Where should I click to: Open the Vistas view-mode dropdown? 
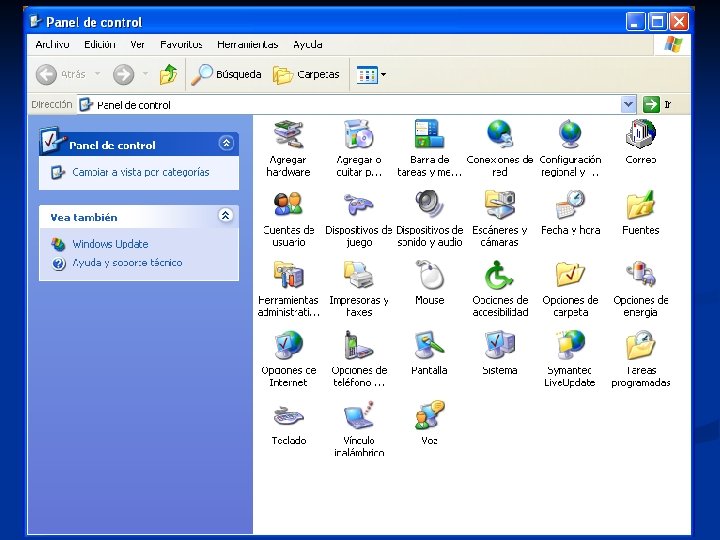(x=371, y=74)
